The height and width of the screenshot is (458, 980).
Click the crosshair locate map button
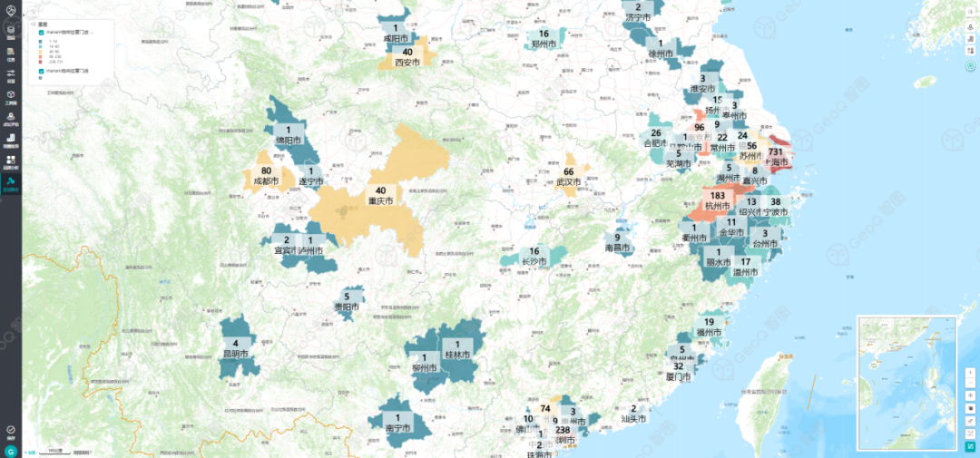(x=970, y=395)
